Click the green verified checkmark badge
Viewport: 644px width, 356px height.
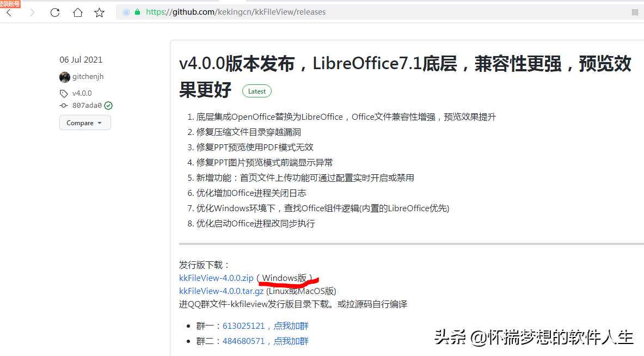coord(108,106)
